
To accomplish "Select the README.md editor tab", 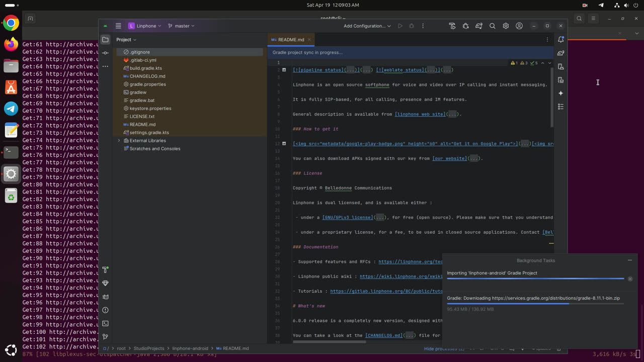I will [291, 40].
